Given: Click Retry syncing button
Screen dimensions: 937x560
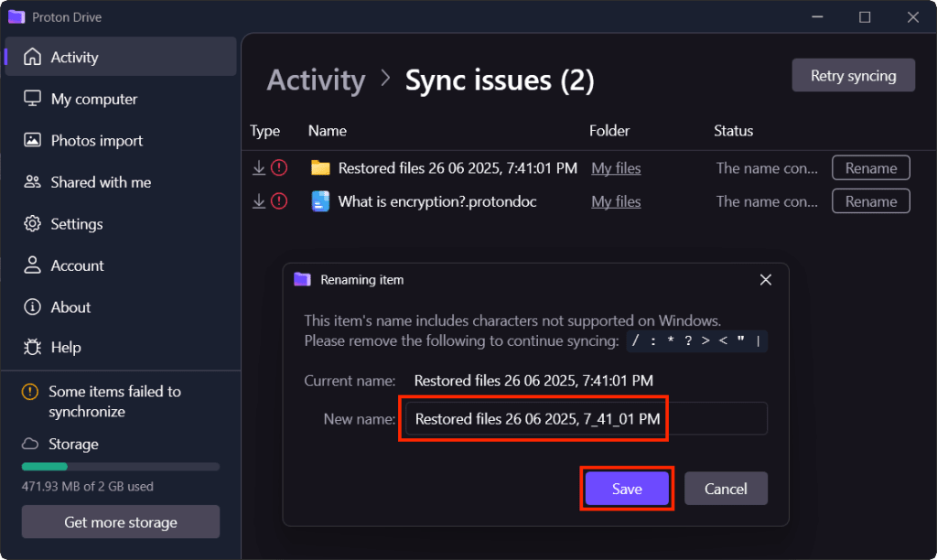Looking at the screenshot, I should [854, 75].
